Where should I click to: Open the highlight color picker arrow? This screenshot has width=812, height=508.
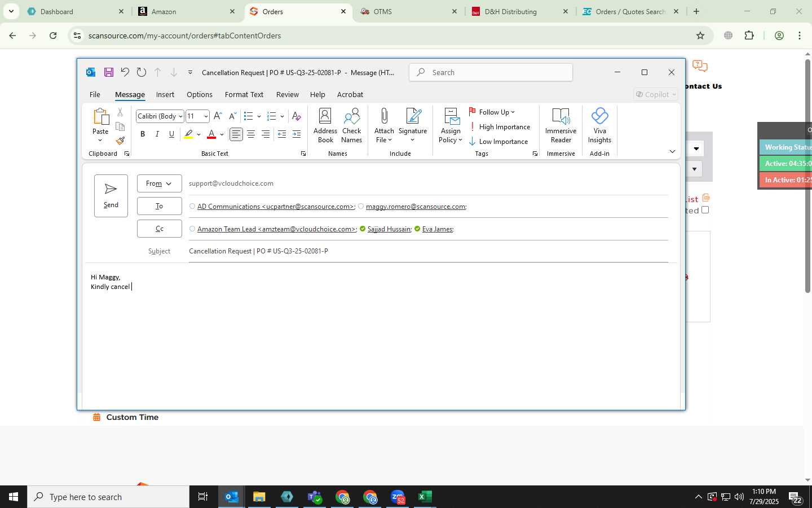pyautogui.click(x=198, y=134)
